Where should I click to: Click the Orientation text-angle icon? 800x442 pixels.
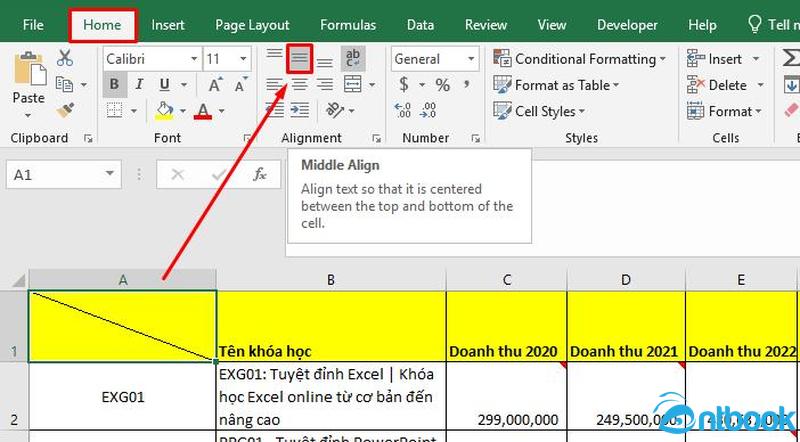[335, 110]
